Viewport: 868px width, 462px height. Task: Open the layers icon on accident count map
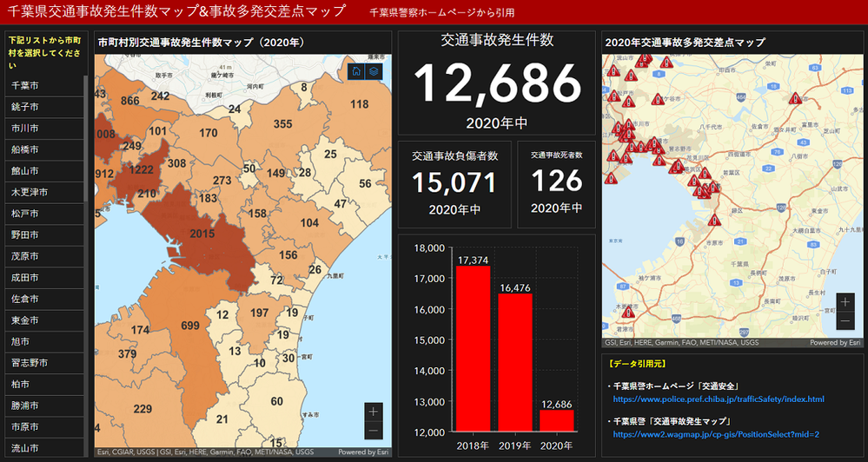pos(374,71)
